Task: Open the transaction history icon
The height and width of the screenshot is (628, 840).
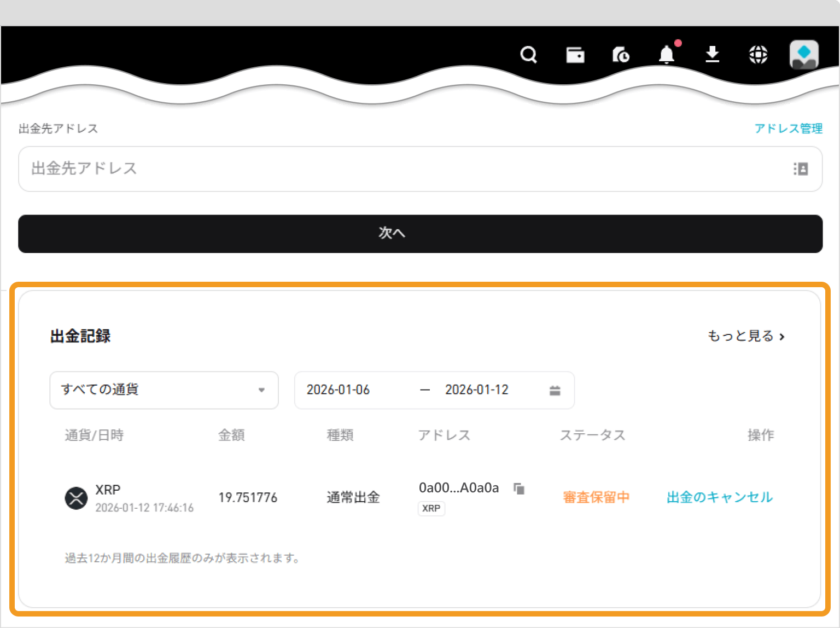Action: click(621, 55)
